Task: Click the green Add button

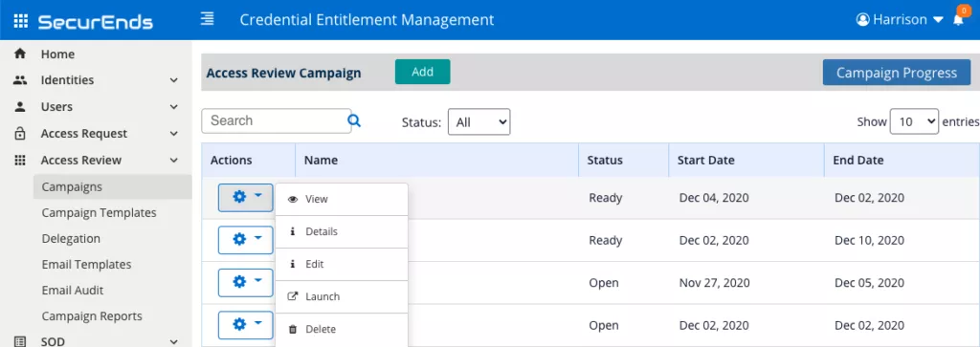Action: click(422, 72)
